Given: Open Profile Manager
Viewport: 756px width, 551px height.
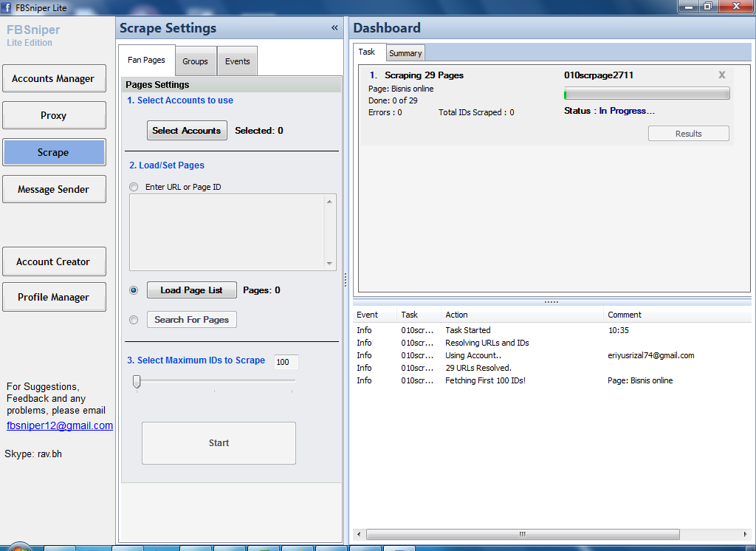Looking at the screenshot, I should [x=54, y=297].
